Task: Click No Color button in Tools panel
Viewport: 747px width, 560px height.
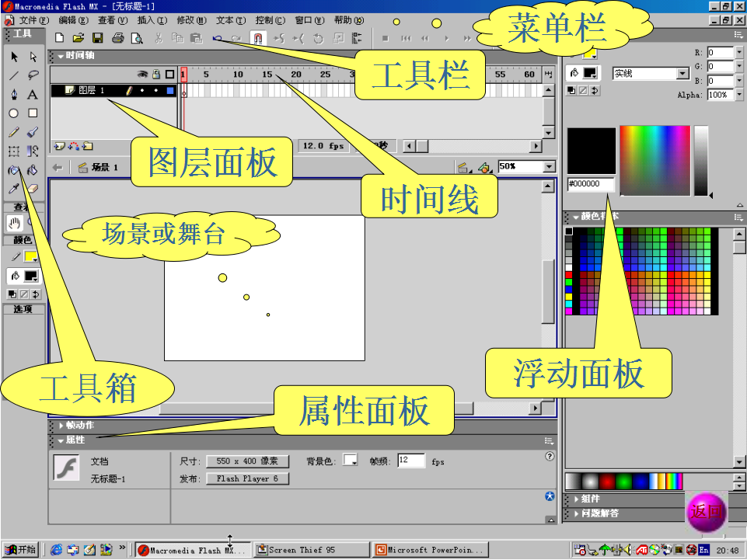Action: tap(24, 294)
